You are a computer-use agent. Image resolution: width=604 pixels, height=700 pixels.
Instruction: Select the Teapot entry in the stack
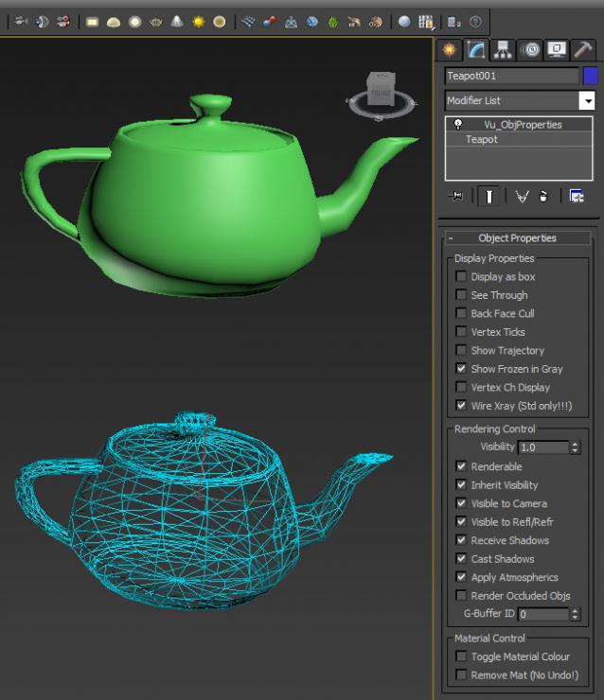pos(481,139)
